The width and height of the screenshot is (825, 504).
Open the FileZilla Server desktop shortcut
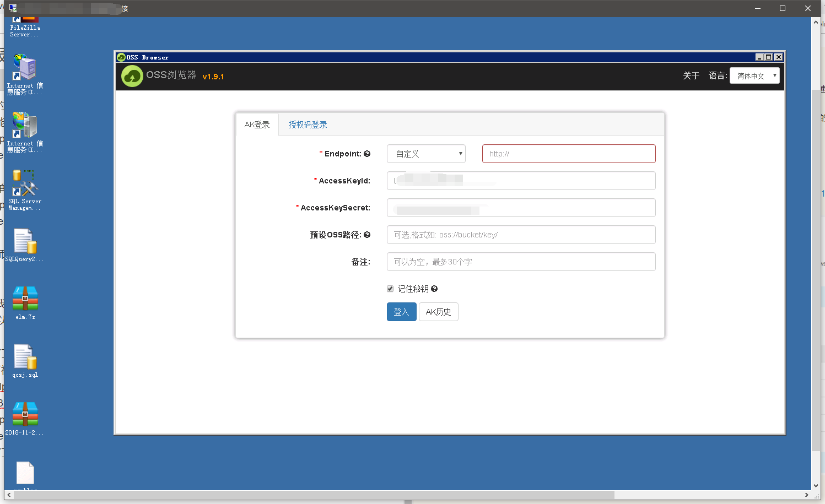click(x=25, y=26)
